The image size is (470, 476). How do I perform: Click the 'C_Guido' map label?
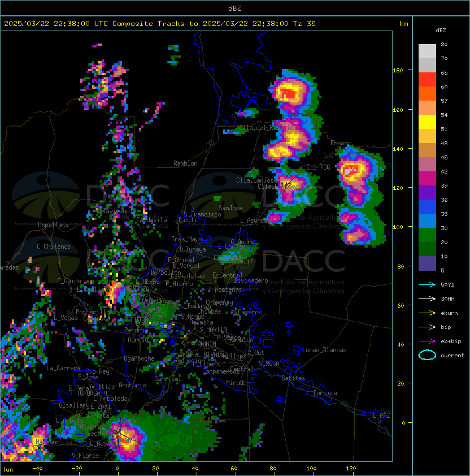pos(69,281)
